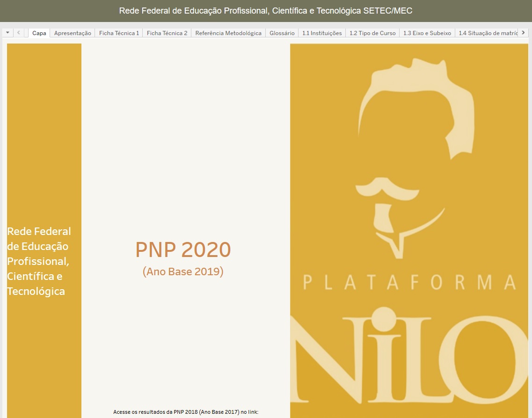Click the Rede Federal header title
This screenshot has height=418, width=532.
266,11
